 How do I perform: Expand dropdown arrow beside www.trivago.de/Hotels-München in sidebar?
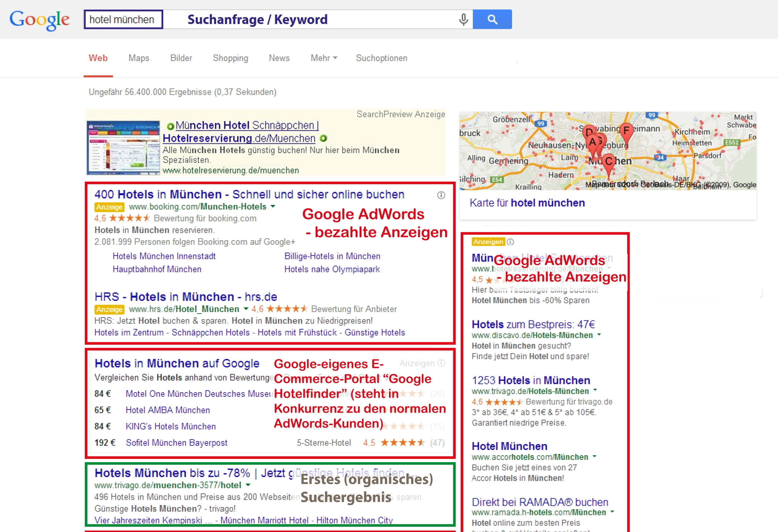point(595,390)
